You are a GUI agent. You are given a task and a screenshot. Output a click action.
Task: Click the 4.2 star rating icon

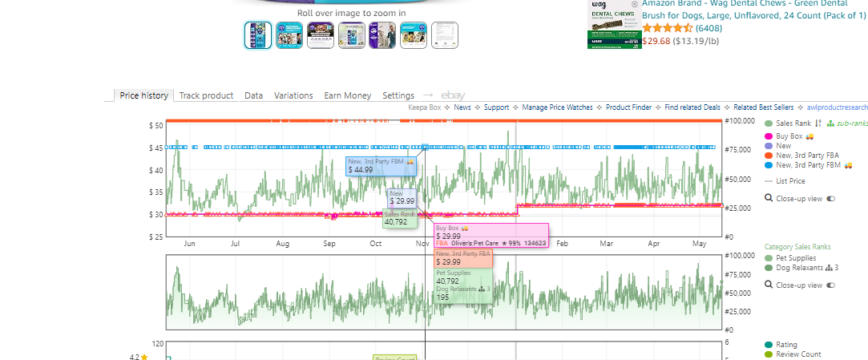click(x=144, y=358)
